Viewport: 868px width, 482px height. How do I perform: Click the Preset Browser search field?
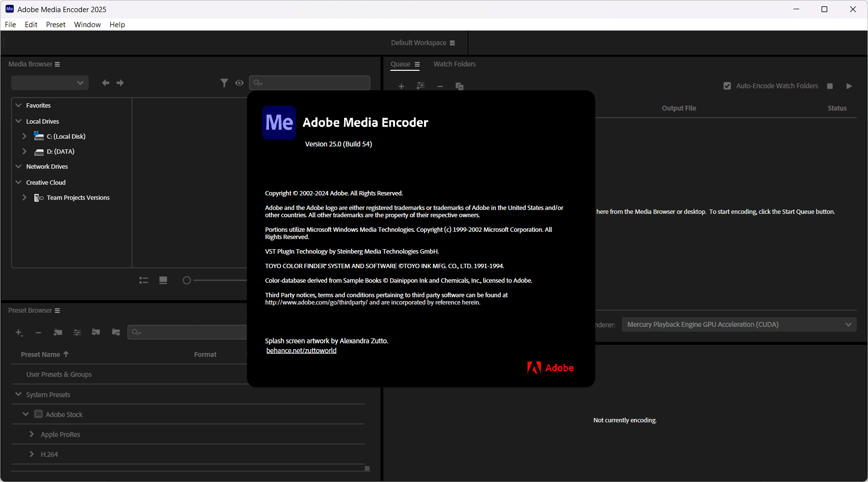pyautogui.click(x=188, y=332)
